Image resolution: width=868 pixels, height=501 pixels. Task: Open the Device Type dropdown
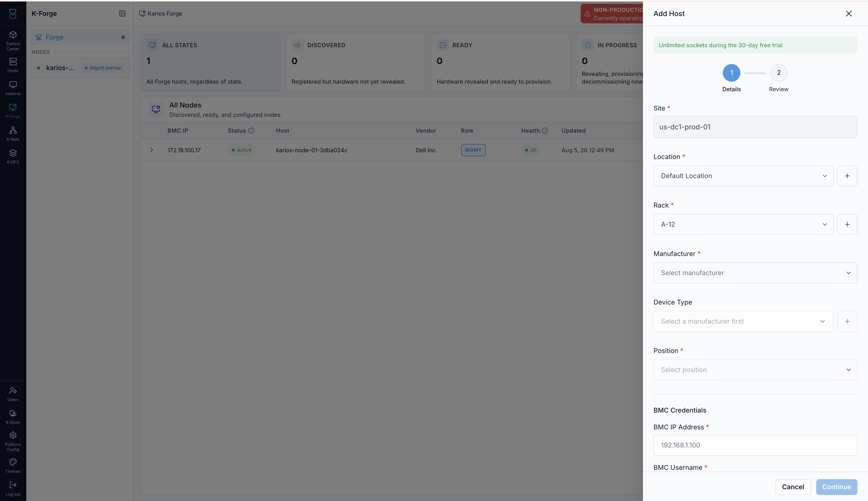click(743, 321)
